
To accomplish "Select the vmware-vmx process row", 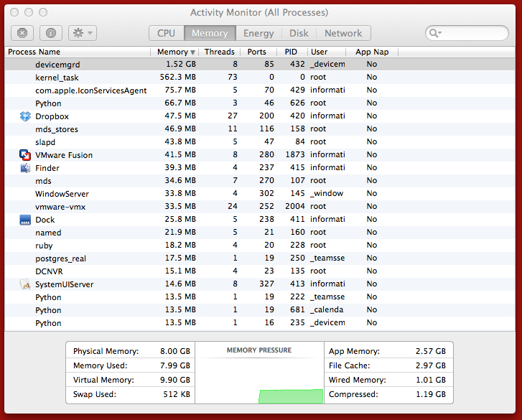I will [260, 207].
